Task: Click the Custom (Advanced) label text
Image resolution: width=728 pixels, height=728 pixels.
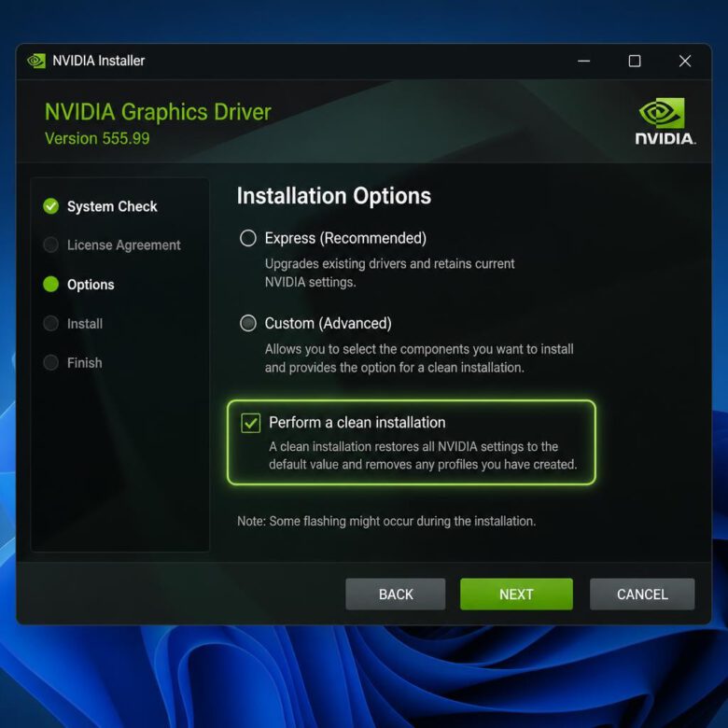Action: pyautogui.click(x=328, y=323)
